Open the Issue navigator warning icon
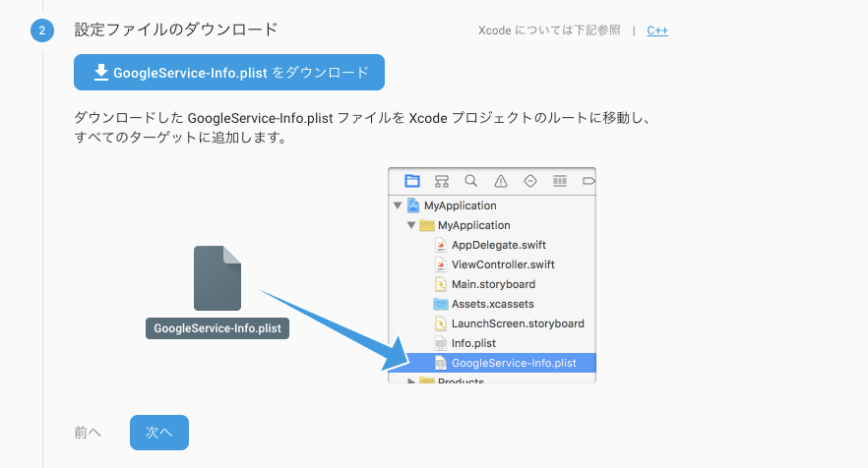The width and height of the screenshot is (868, 468). point(500,181)
